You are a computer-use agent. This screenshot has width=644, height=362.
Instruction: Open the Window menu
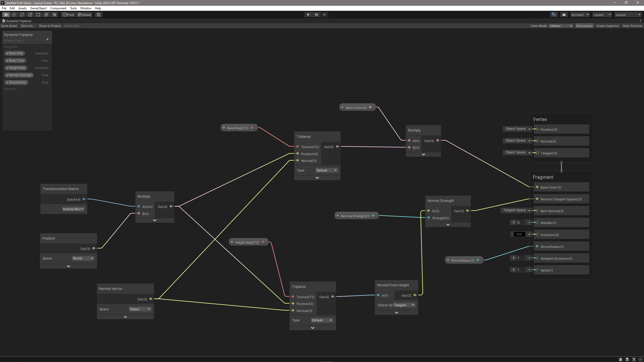[86, 8]
